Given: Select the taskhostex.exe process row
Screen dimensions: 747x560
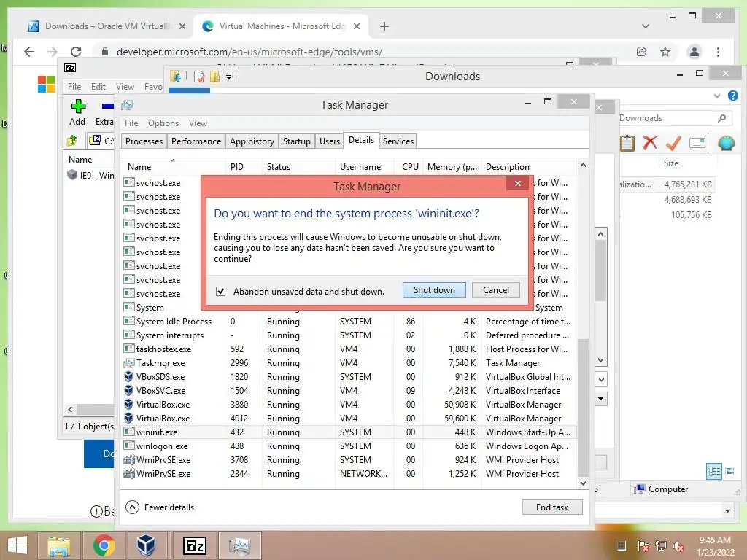Looking at the screenshot, I should [348, 349].
